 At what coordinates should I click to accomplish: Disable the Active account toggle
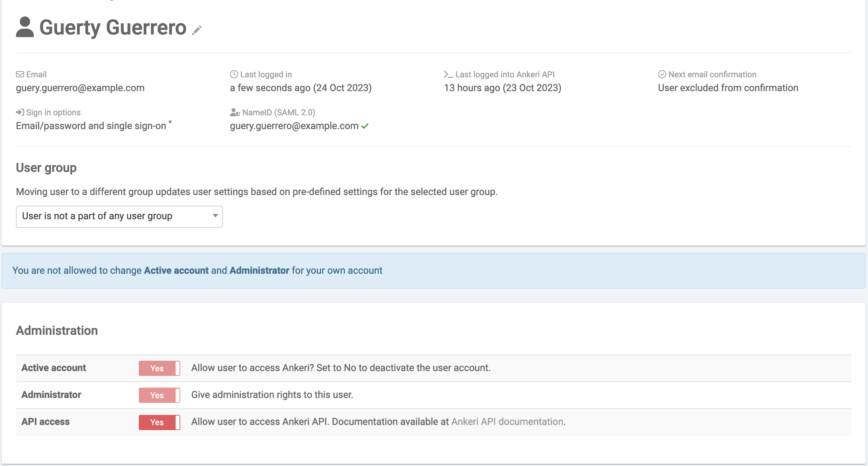[159, 368]
